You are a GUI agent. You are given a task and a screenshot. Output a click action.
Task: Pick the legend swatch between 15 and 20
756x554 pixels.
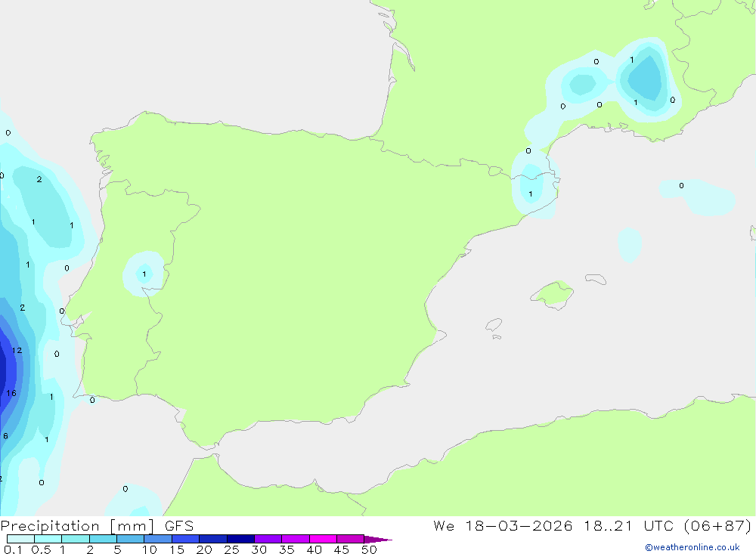tap(186, 539)
